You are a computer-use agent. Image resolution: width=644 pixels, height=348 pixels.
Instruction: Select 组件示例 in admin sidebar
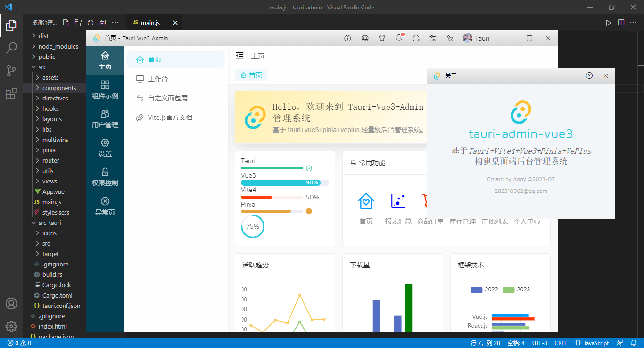tap(105, 90)
